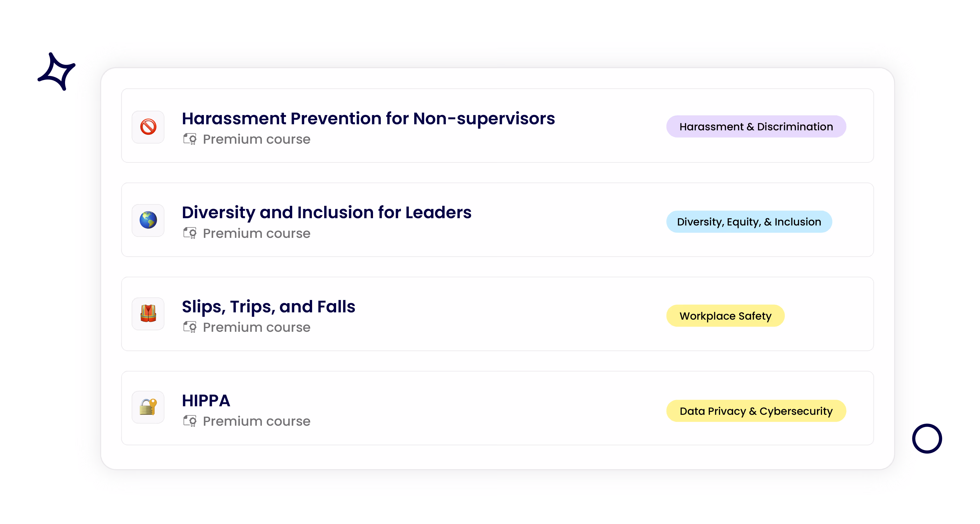Open the Diversity and Inclusion for Leaders course
The image size is (980, 524).
(x=326, y=212)
